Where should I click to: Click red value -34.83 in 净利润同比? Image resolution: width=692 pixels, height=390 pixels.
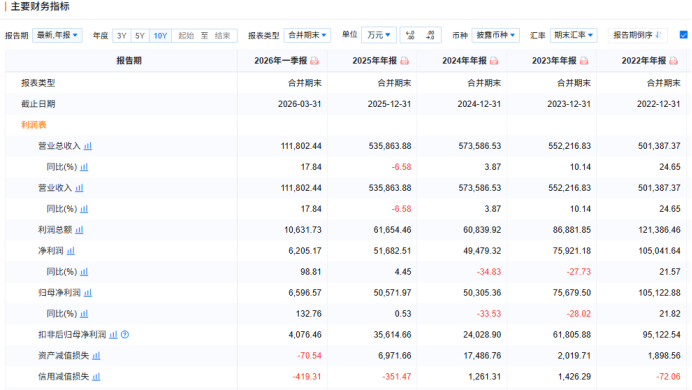point(489,272)
